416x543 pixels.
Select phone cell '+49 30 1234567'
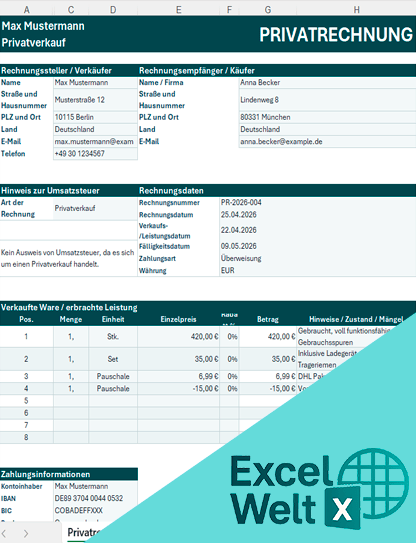point(95,153)
